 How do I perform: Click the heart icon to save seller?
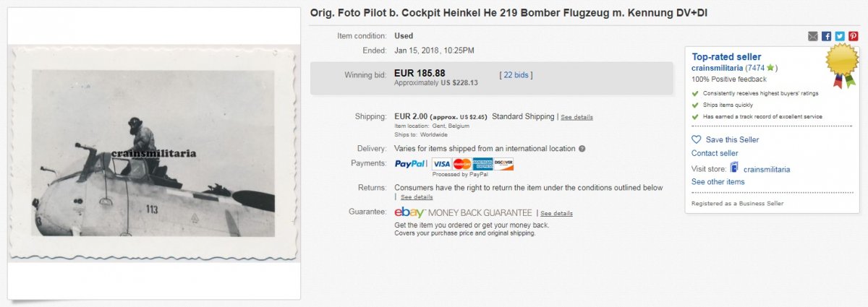[697, 139]
